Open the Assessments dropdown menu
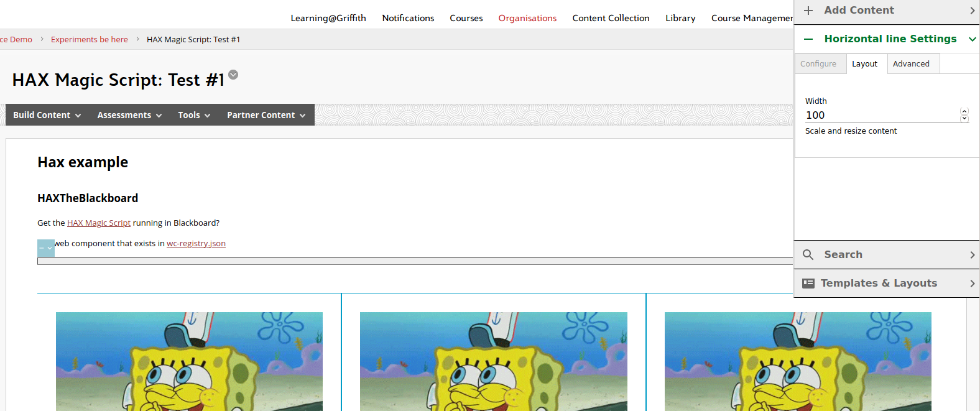 coord(129,115)
